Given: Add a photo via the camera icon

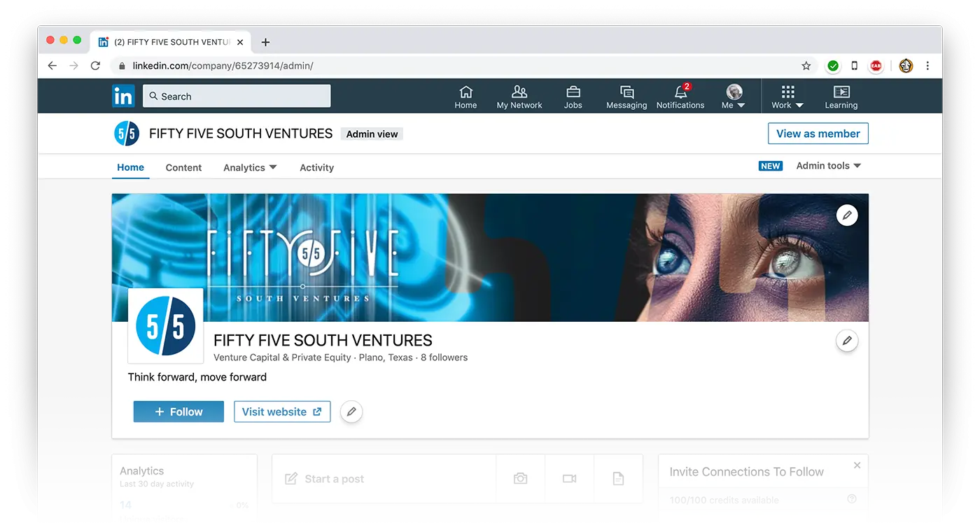Looking at the screenshot, I should click(520, 479).
